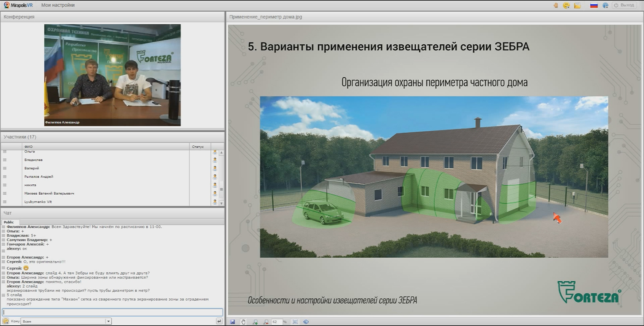Open the Кому recipient dropdown

(66, 321)
